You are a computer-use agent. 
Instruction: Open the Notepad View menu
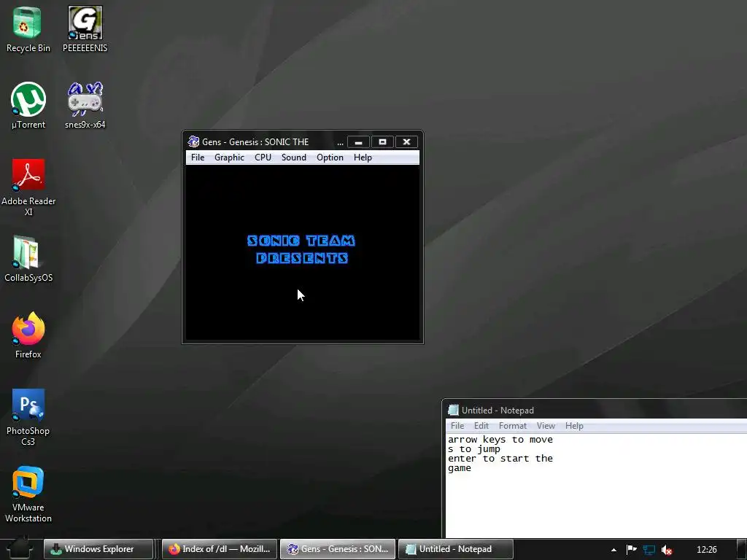[x=546, y=426]
